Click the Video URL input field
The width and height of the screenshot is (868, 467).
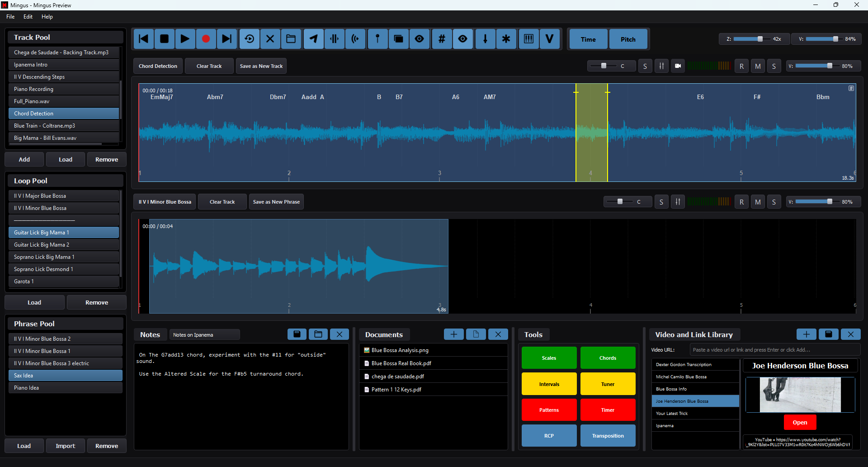[x=775, y=350]
